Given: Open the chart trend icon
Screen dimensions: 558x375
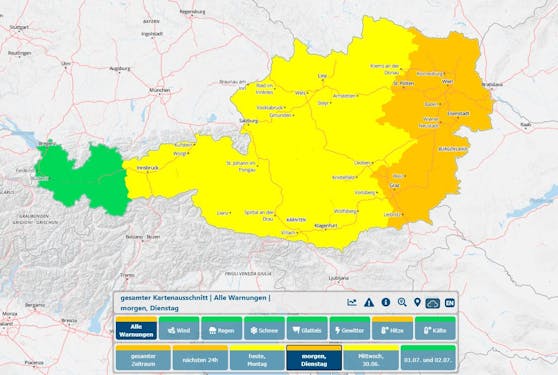Looking at the screenshot, I should point(352,302).
